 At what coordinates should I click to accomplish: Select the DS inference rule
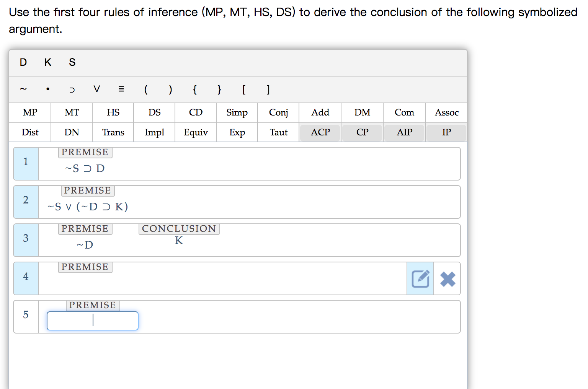tap(154, 112)
